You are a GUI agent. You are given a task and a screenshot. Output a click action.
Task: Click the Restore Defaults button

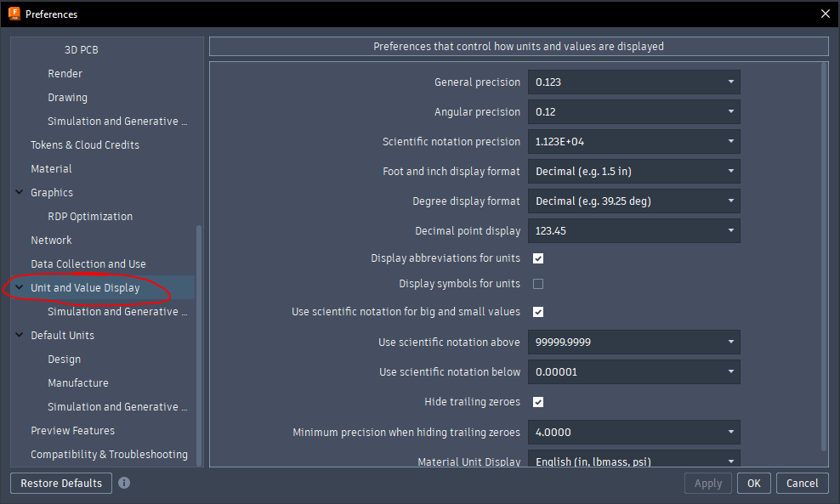[x=61, y=483]
